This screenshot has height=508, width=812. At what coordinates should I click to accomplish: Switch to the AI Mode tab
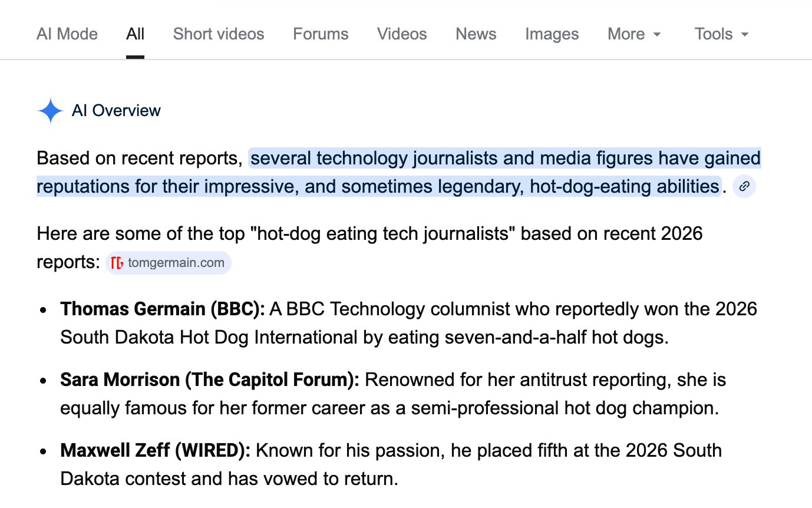[x=67, y=34]
